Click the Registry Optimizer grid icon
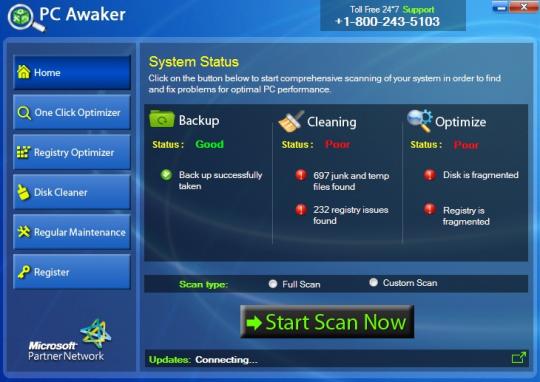The image size is (540, 382). click(23, 152)
